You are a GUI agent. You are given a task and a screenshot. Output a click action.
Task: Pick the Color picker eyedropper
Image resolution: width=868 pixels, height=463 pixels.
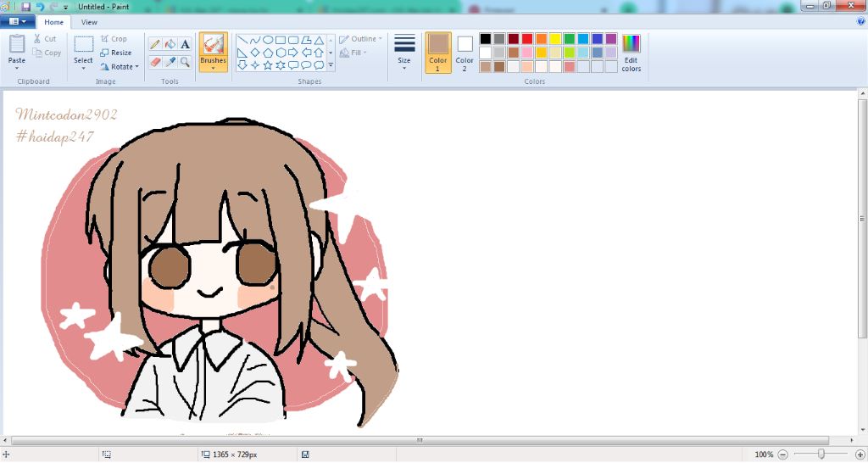170,62
